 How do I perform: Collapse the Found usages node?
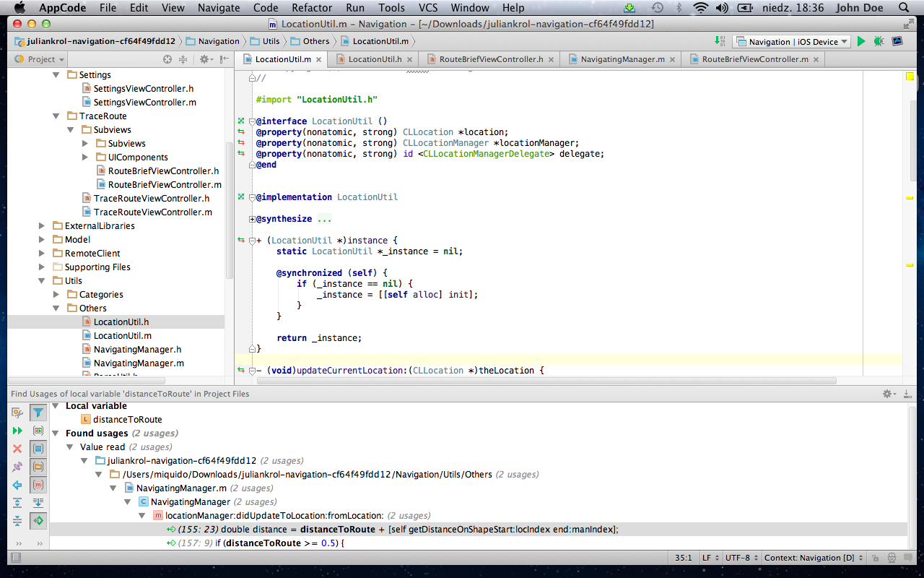click(56, 433)
